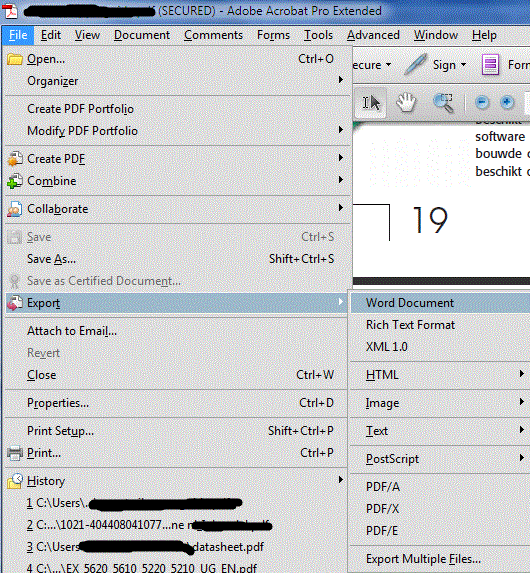This screenshot has width=530, height=573.
Task: Open the Comments menu
Action: [x=213, y=35]
